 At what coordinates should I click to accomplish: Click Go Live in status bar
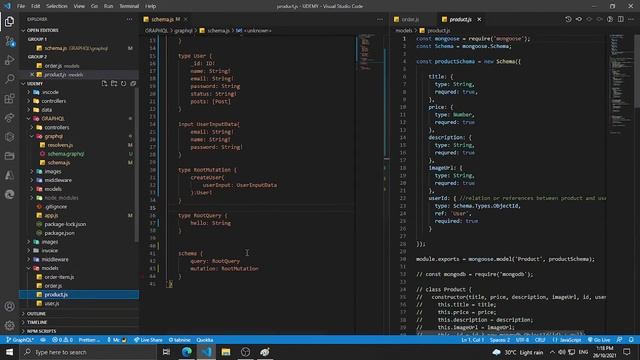[599, 340]
